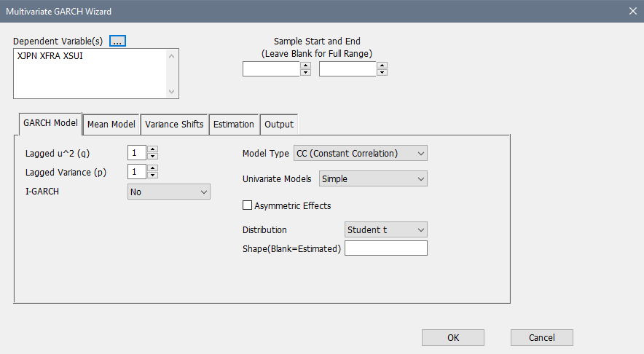
Task: Increase Lagged u^2 (q) with up arrow
Action: point(153,149)
